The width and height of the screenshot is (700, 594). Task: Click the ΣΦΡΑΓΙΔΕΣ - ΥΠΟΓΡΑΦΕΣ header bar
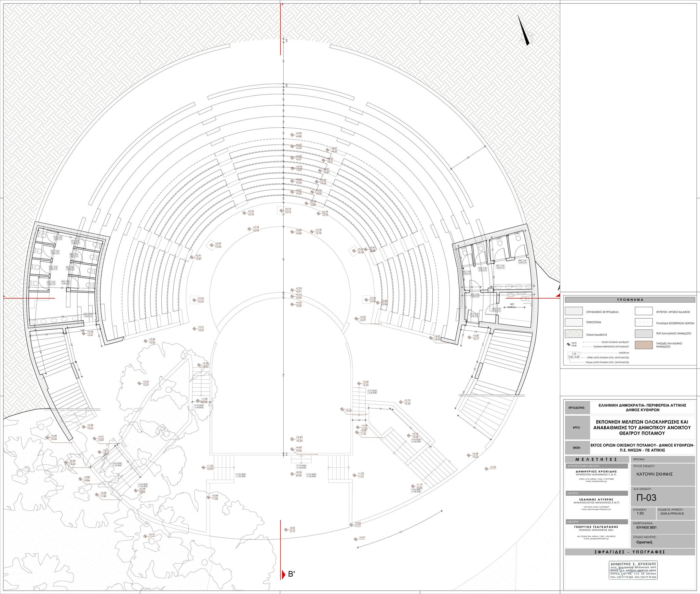[630, 552]
